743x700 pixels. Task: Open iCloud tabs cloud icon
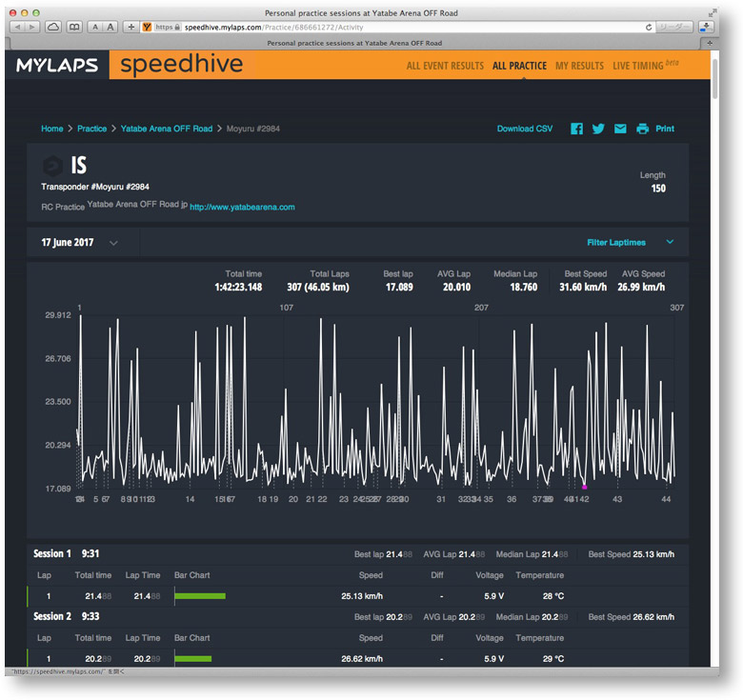[53, 27]
